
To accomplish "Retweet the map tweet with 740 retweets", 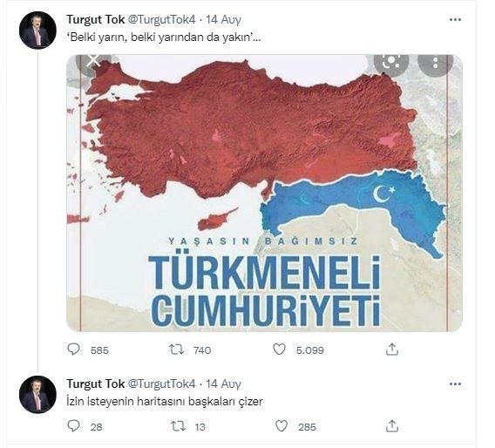I will point(176,350).
